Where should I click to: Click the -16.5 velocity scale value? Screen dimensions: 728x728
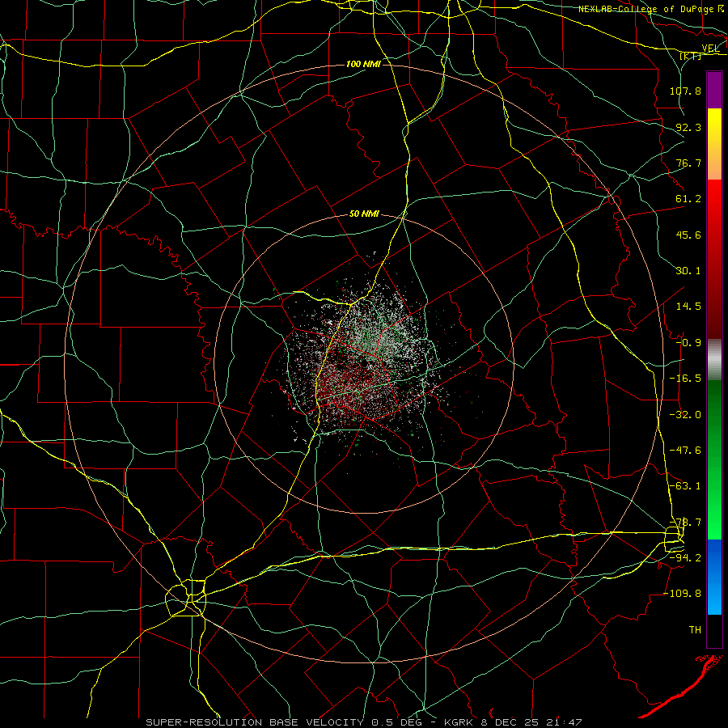pos(685,379)
